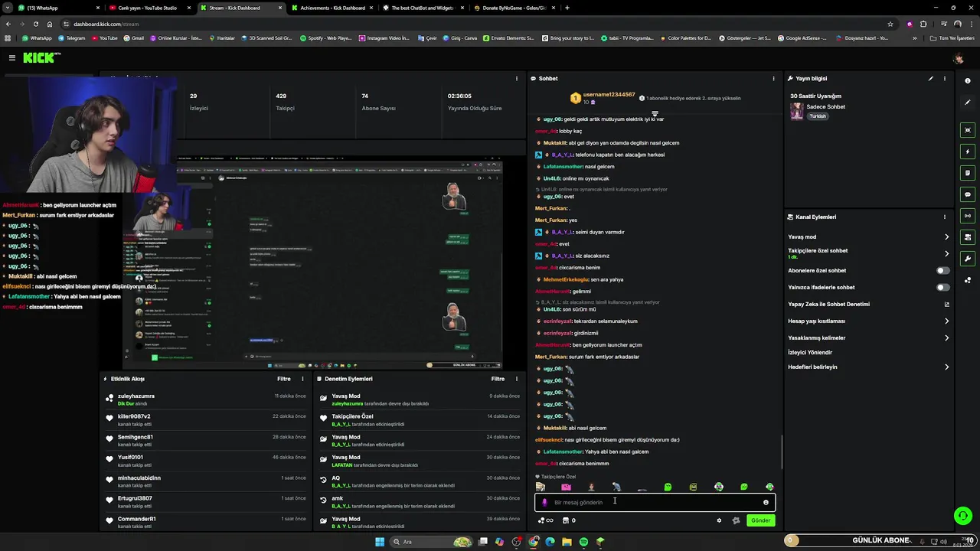The image size is (980, 551).
Task: Click the Sadece Sohbet category thumbnail
Action: [x=797, y=111]
